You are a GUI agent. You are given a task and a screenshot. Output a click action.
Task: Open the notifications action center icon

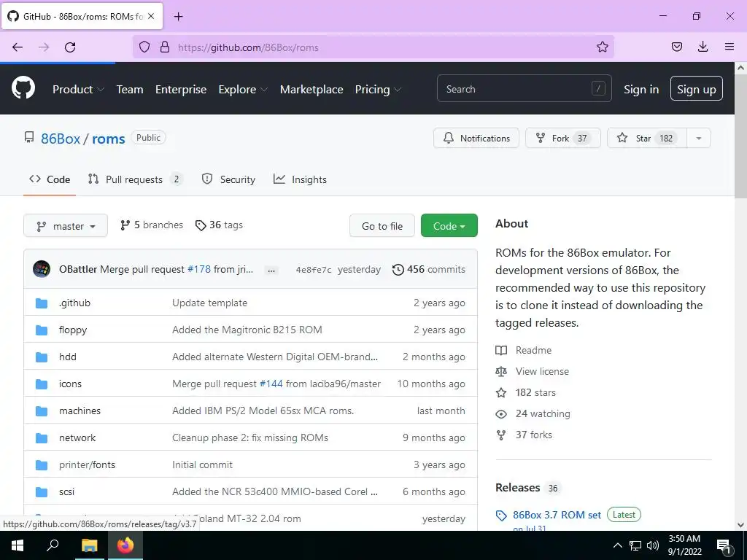(x=724, y=545)
